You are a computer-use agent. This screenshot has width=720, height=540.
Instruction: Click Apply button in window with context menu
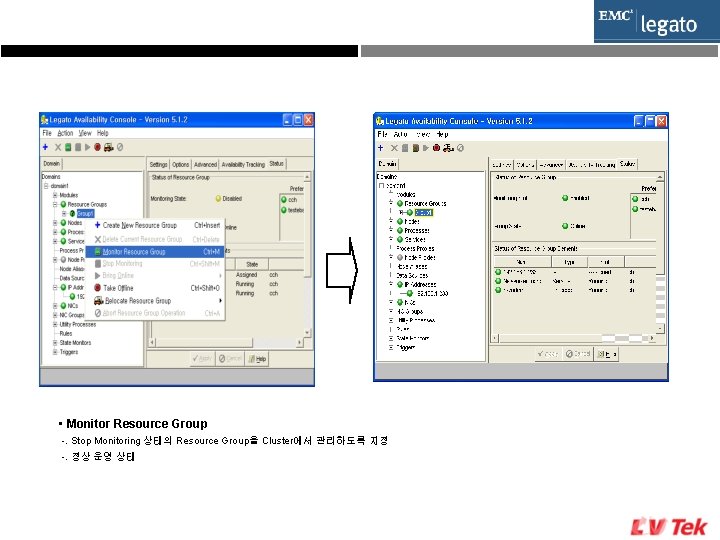click(202, 359)
